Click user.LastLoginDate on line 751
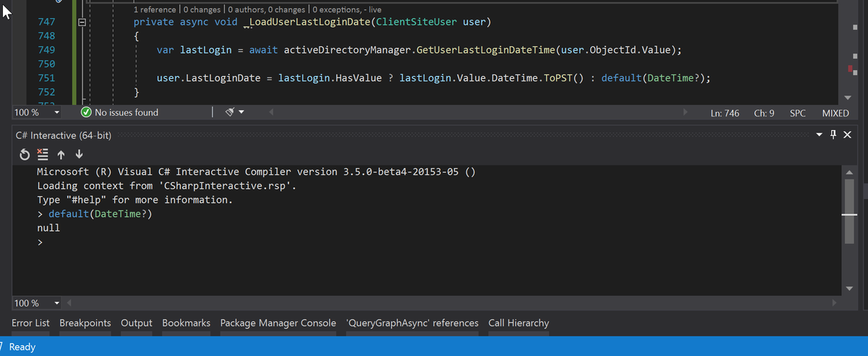Screen dimensions: 868x356 208,77
